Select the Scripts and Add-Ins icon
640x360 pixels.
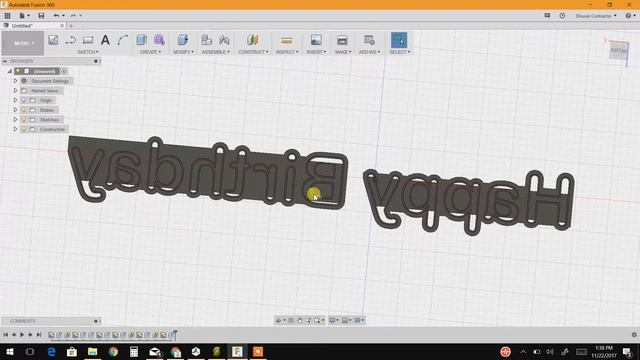[369, 40]
